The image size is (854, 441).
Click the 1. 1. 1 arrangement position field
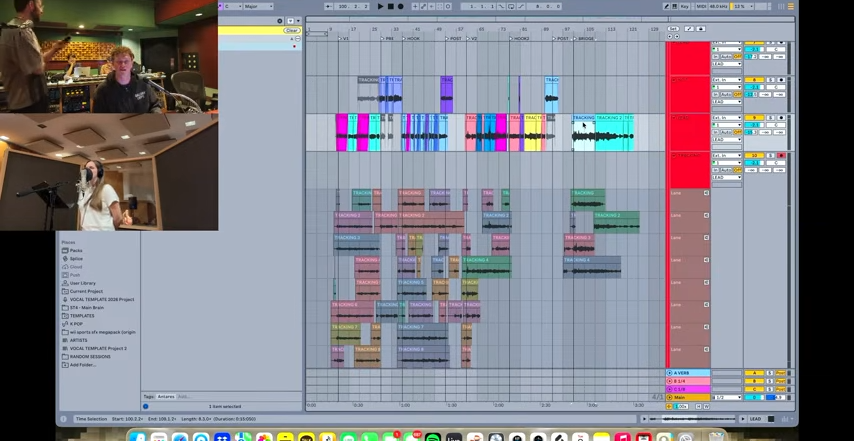(478, 7)
